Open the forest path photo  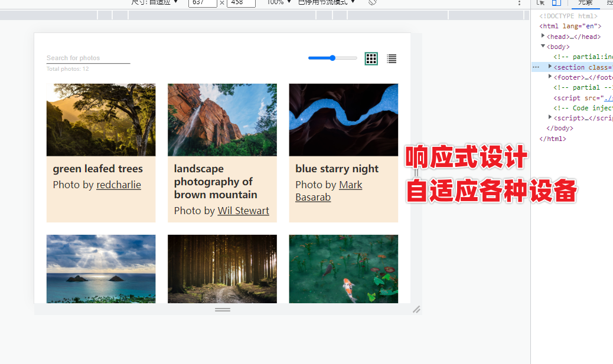pyautogui.click(x=222, y=268)
